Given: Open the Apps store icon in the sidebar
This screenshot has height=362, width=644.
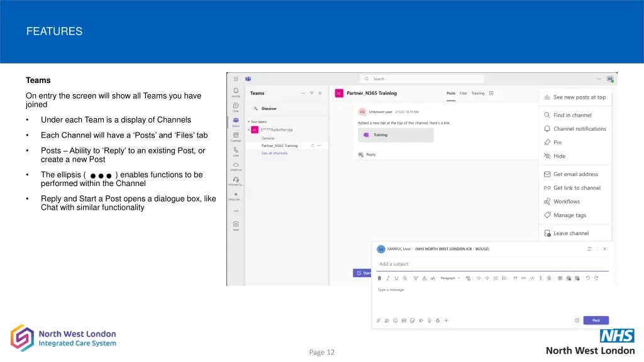Looking at the screenshot, I should (x=236, y=226).
